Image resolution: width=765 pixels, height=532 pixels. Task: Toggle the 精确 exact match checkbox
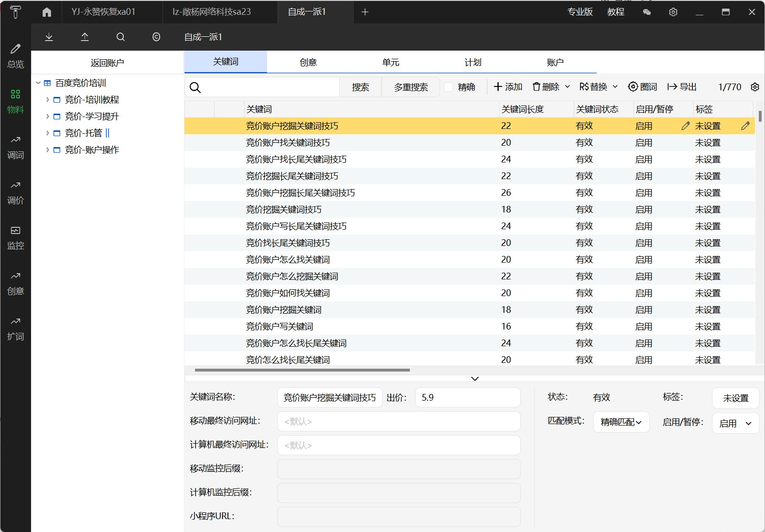coord(449,87)
